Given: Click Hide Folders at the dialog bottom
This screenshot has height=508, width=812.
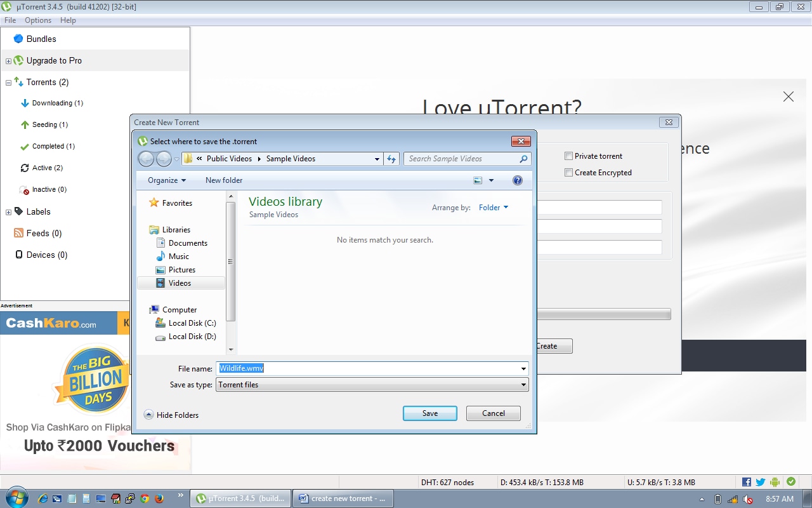Looking at the screenshot, I should point(171,415).
